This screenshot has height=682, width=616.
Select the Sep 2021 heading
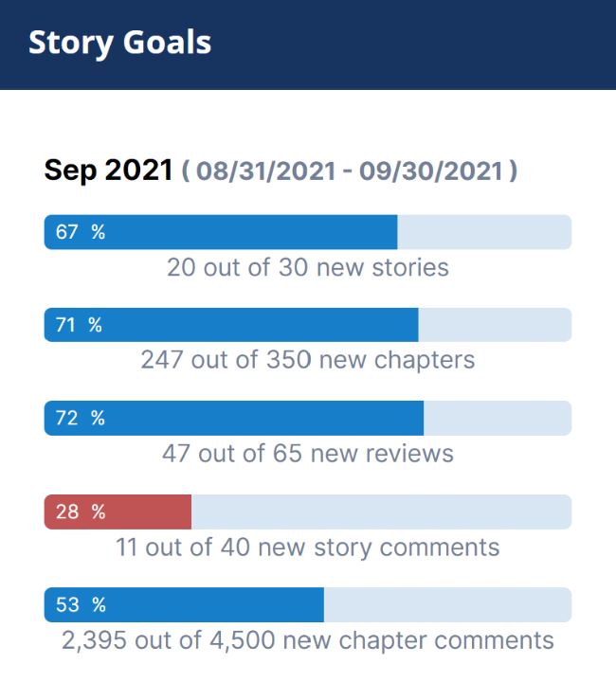tap(108, 170)
